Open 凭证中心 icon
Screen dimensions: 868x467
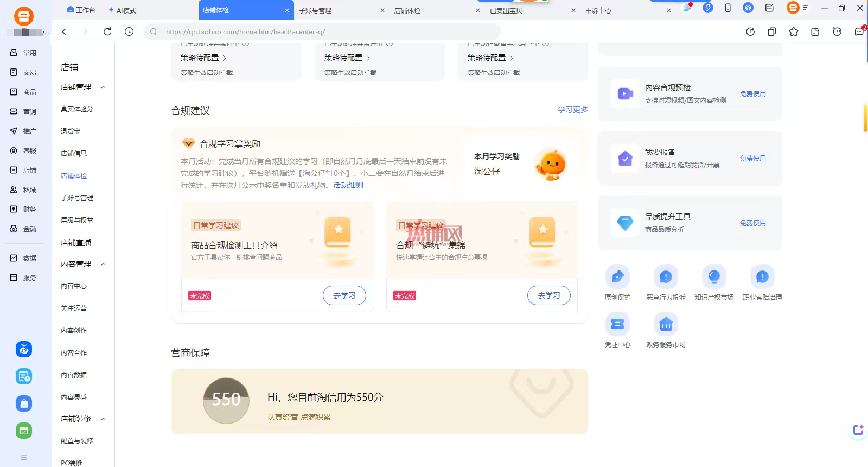coord(617,324)
